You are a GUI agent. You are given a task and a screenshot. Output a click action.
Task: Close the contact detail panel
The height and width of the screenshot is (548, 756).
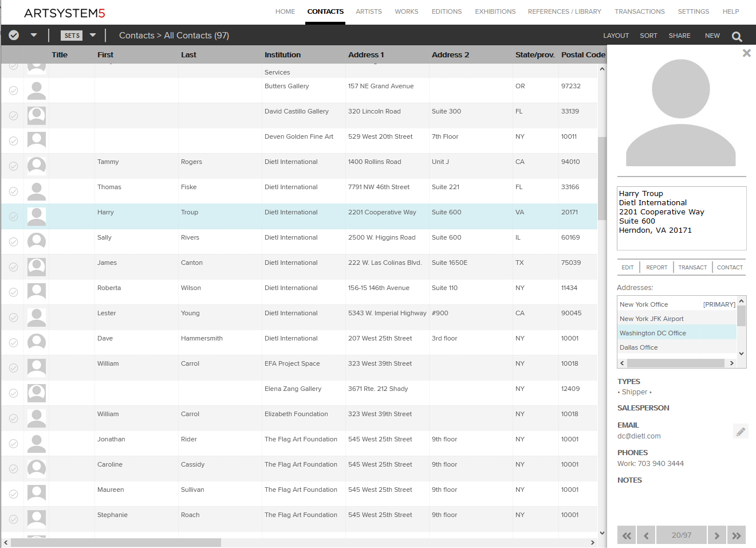tap(746, 53)
